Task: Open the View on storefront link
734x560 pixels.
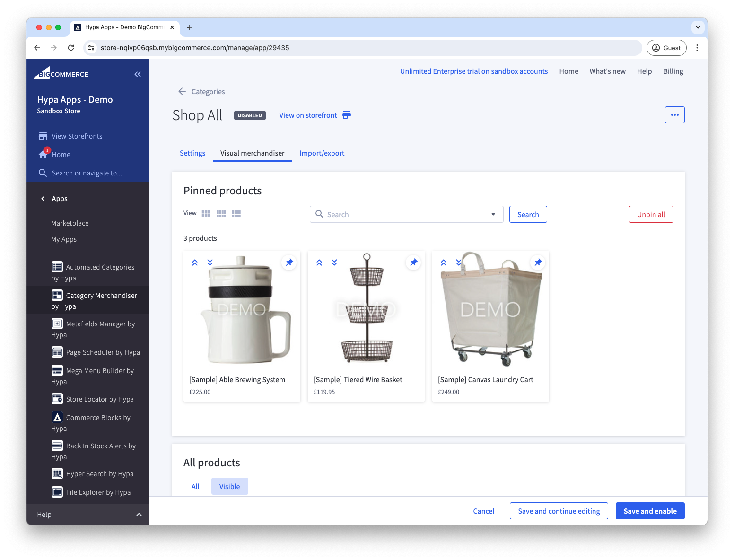Action: 308,115
